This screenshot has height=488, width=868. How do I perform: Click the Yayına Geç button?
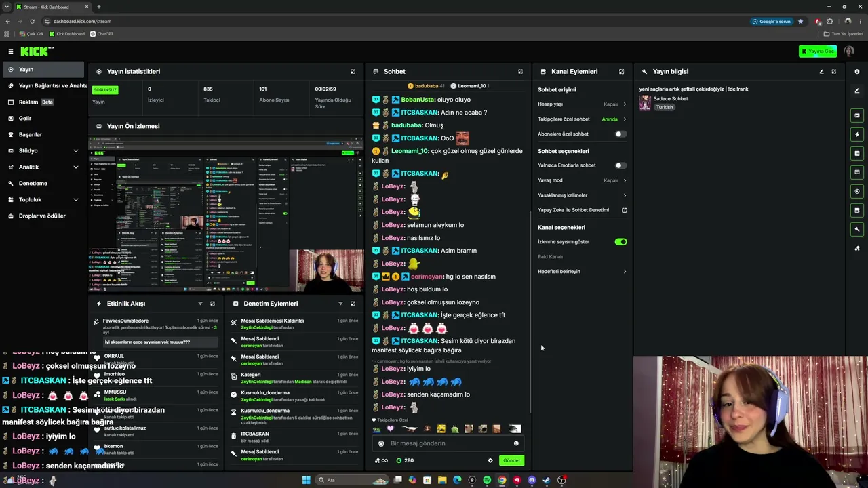tap(818, 52)
